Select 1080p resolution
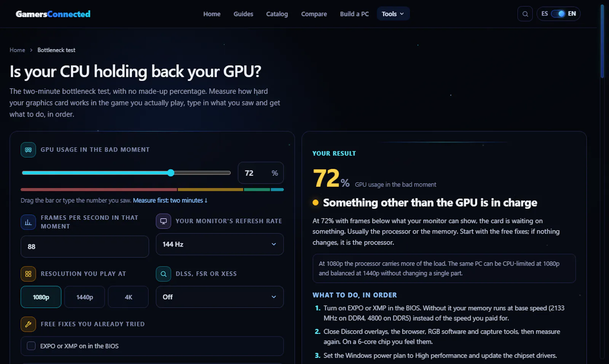609x364 pixels. click(41, 297)
